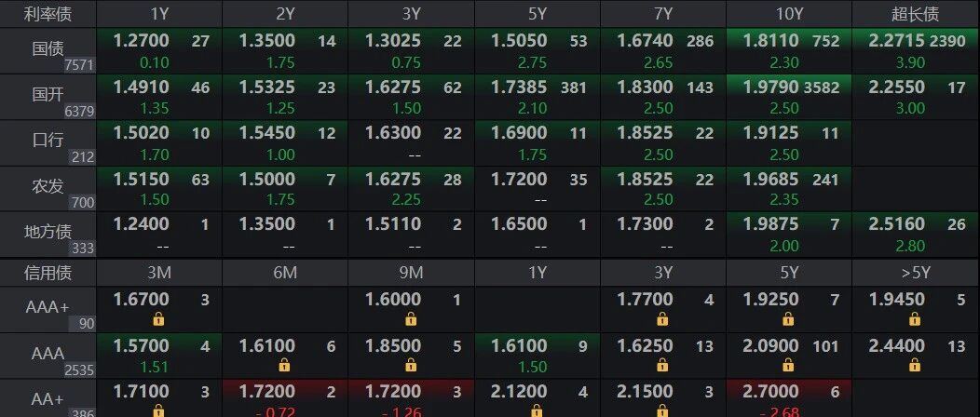980x417 pixels.
Task: Click 国开 1Y yield 1.4910
Action: 142,87
